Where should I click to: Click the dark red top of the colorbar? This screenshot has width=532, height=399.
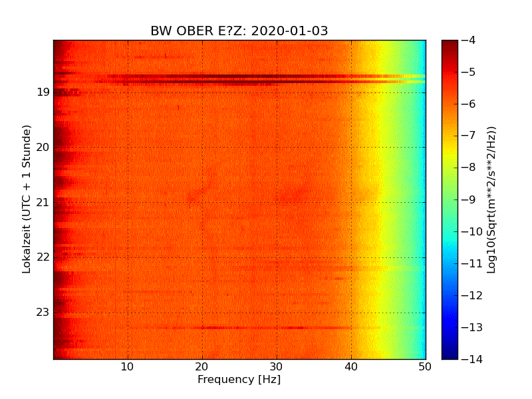(x=450, y=47)
